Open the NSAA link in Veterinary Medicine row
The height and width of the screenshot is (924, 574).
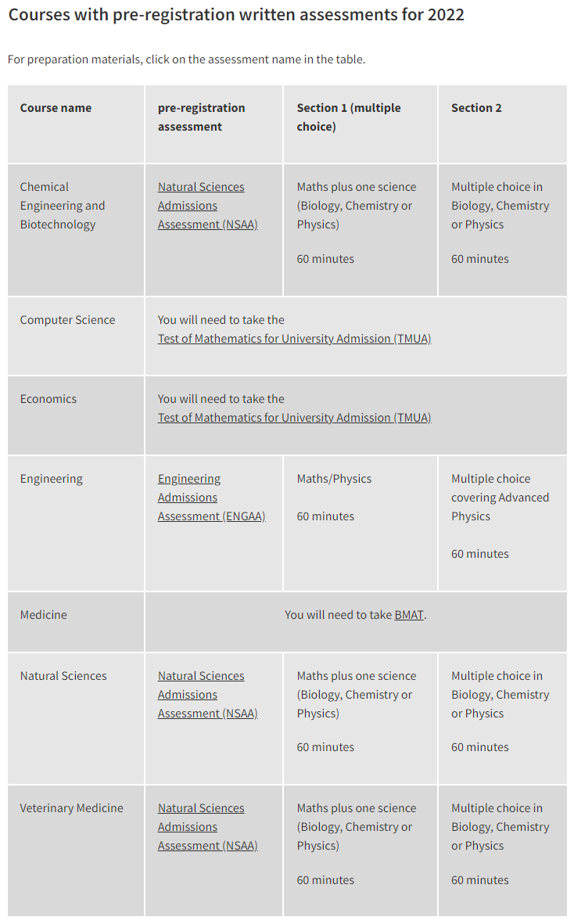208,827
